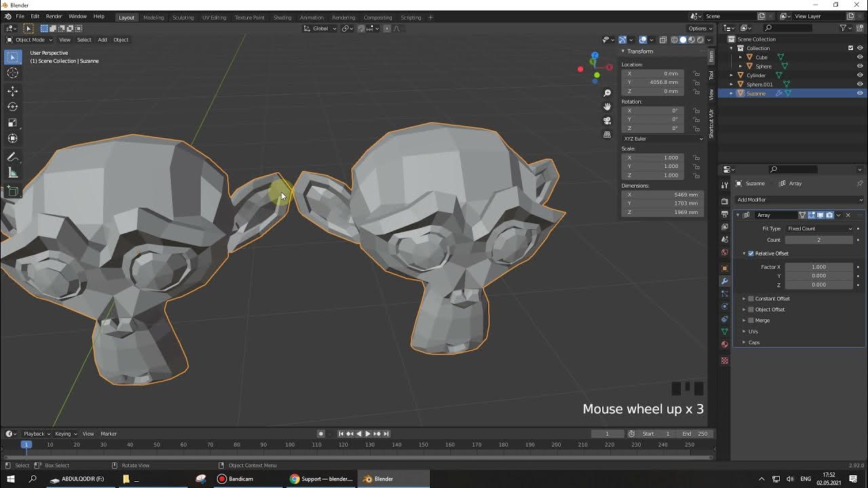Open the timeline Marker menu
The width and height of the screenshot is (868, 488).
[x=108, y=434]
